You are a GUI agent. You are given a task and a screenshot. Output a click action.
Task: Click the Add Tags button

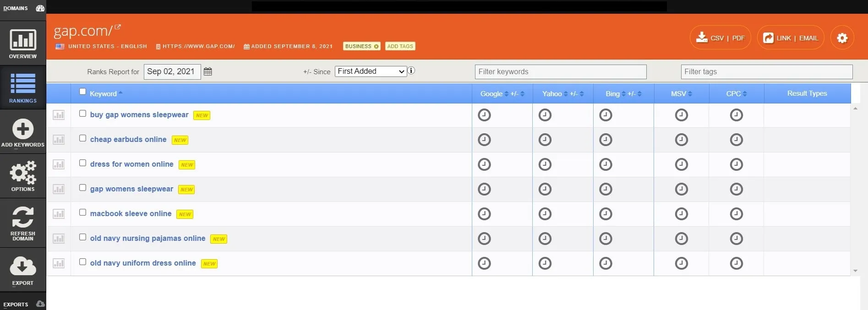click(400, 46)
